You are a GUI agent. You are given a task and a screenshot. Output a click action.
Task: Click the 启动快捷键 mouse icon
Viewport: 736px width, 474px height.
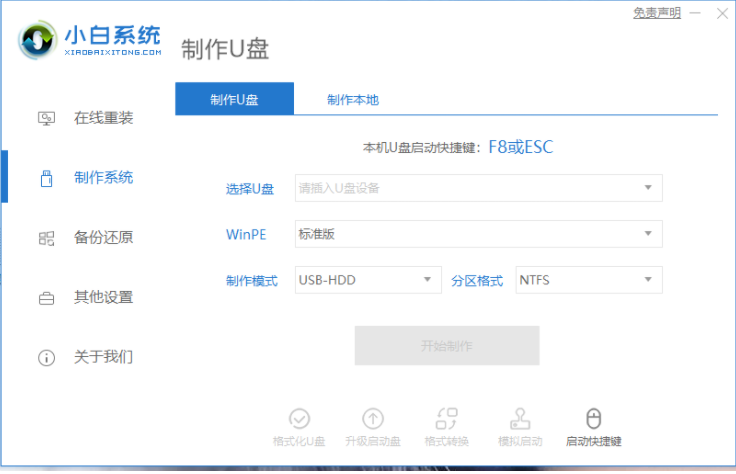pyautogui.click(x=593, y=419)
